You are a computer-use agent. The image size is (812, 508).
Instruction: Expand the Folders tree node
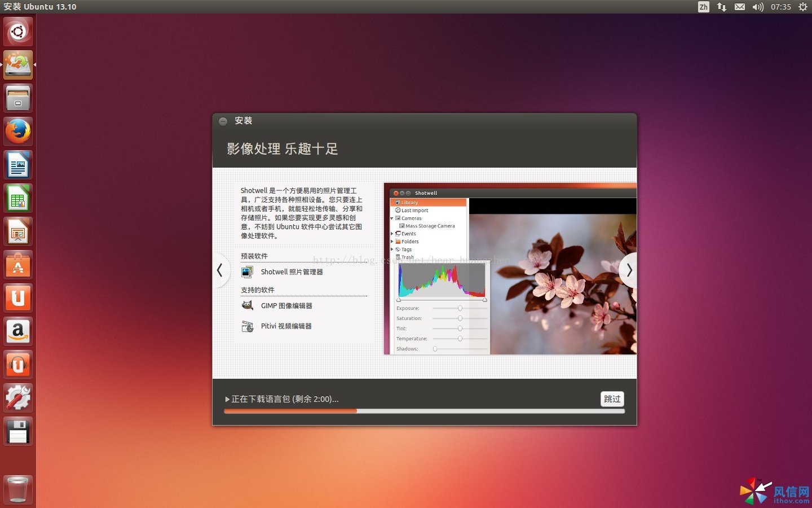392,242
